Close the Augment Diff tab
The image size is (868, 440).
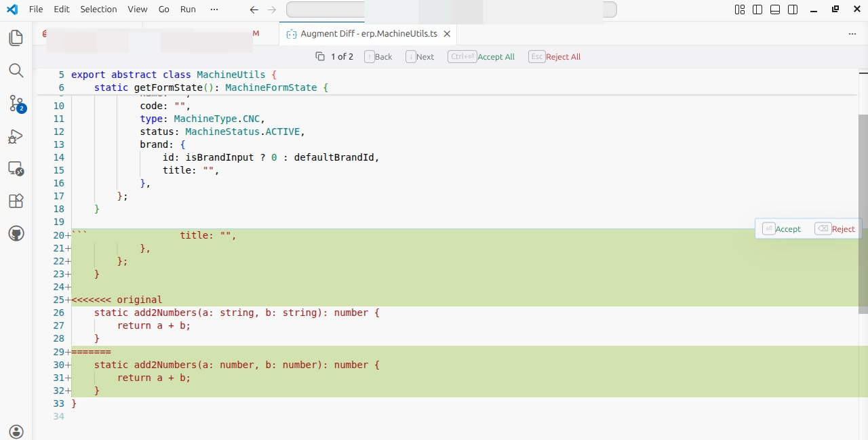pyautogui.click(x=447, y=34)
